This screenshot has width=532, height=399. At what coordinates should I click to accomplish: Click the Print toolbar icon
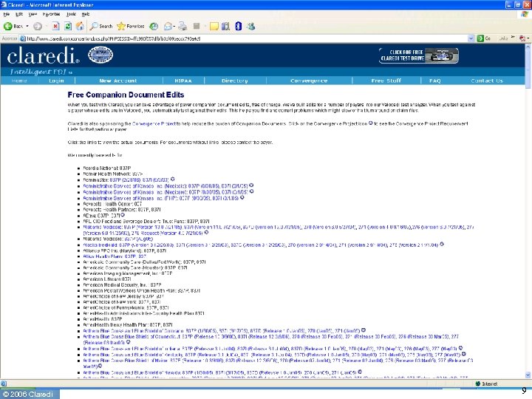click(183, 26)
